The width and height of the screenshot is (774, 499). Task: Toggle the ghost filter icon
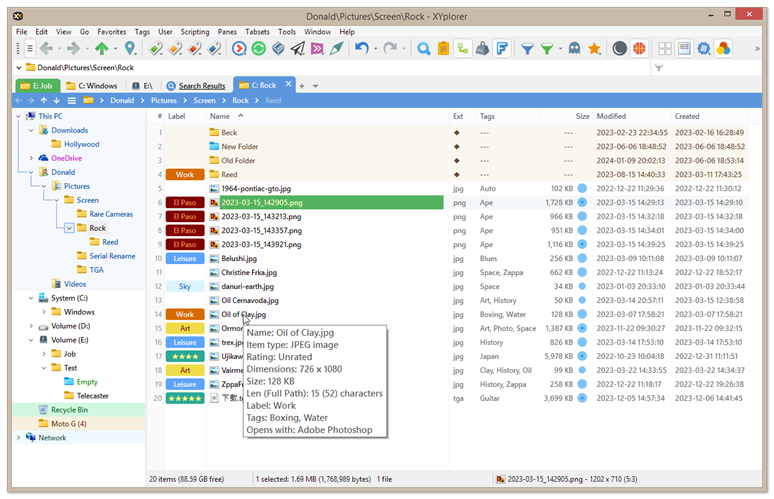[x=574, y=48]
